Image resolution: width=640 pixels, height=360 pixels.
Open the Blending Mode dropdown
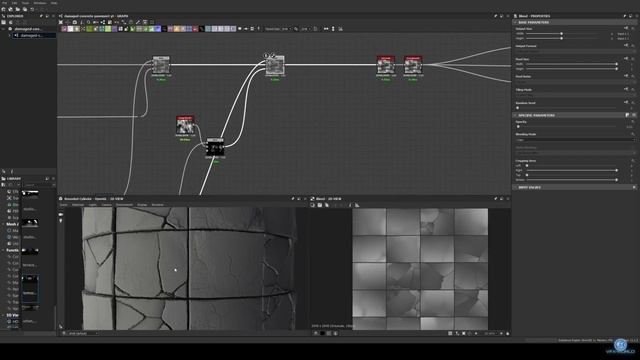[x=575, y=140]
